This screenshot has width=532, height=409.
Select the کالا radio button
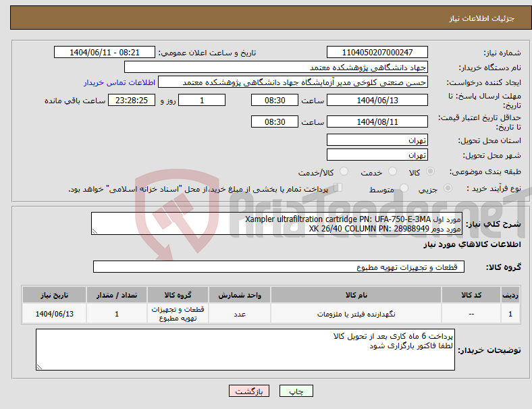click(x=430, y=171)
